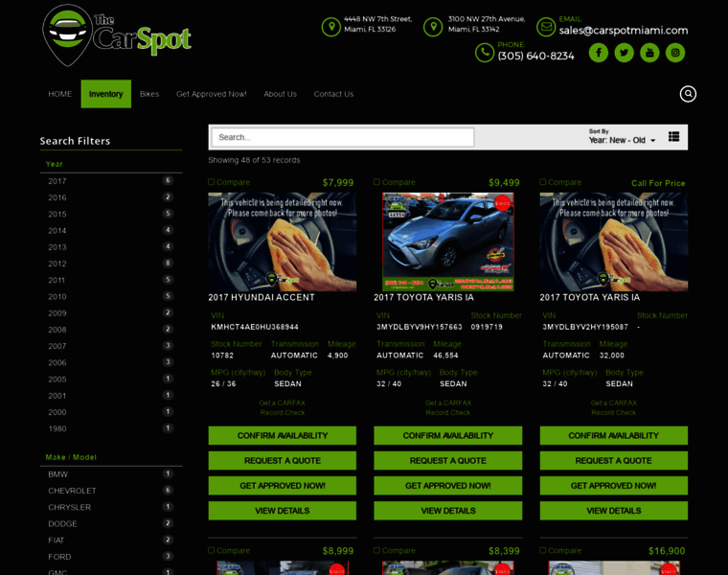This screenshot has height=575, width=728.
Task: Click address 4448 NW 7th Street
Action: pyautogui.click(x=378, y=24)
